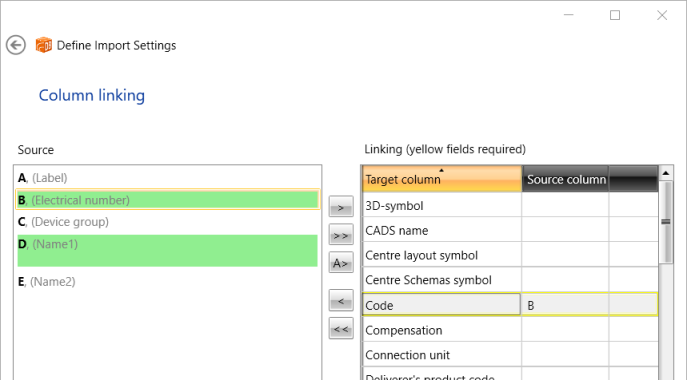The width and height of the screenshot is (687, 380).
Task: Link selected column with single right arrow
Action: pyautogui.click(x=341, y=207)
